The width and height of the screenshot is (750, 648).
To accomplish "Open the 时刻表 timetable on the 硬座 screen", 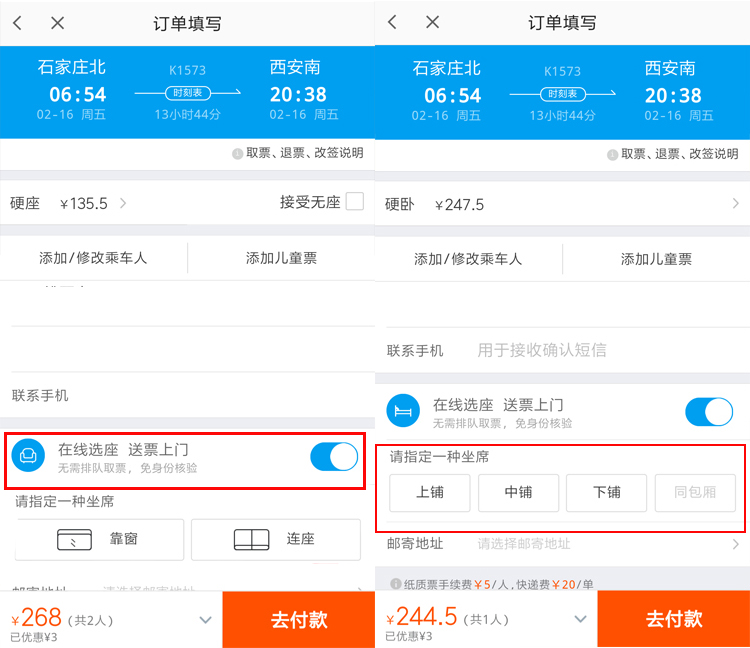I will (x=188, y=93).
